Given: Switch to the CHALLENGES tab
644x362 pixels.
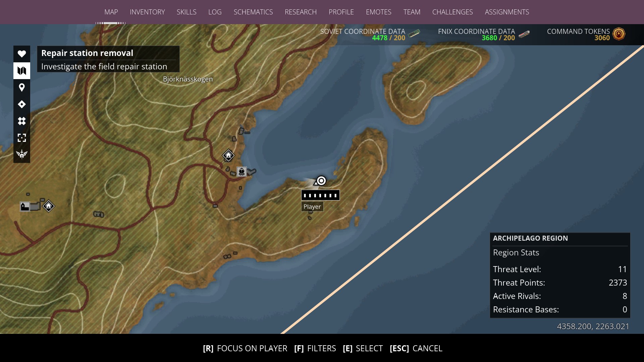Looking at the screenshot, I should coord(452,12).
